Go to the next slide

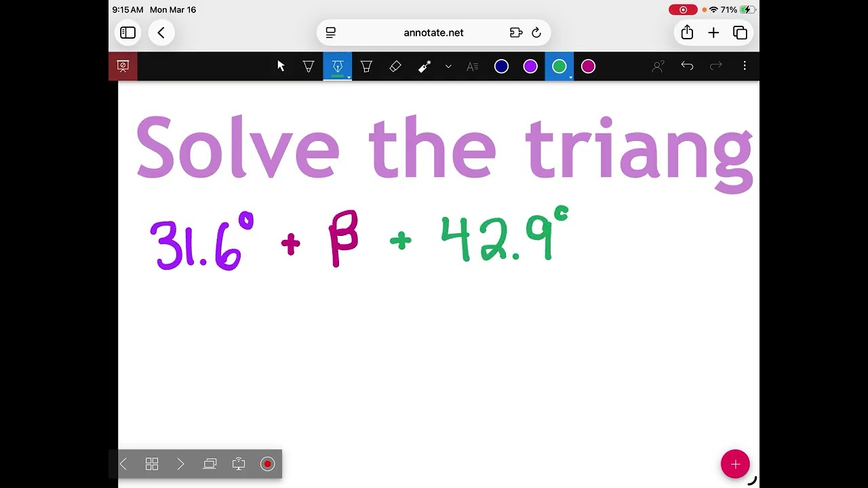(x=180, y=464)
